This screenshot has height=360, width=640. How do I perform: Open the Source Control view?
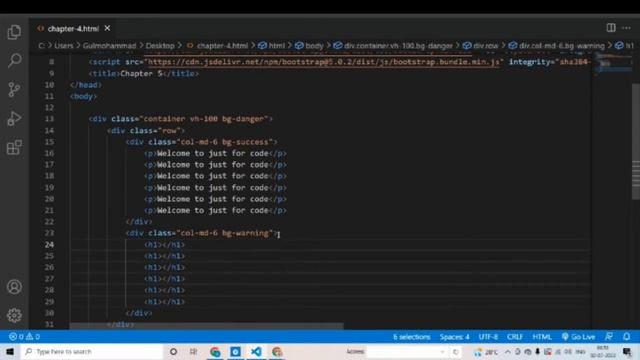tap(14, 89)
